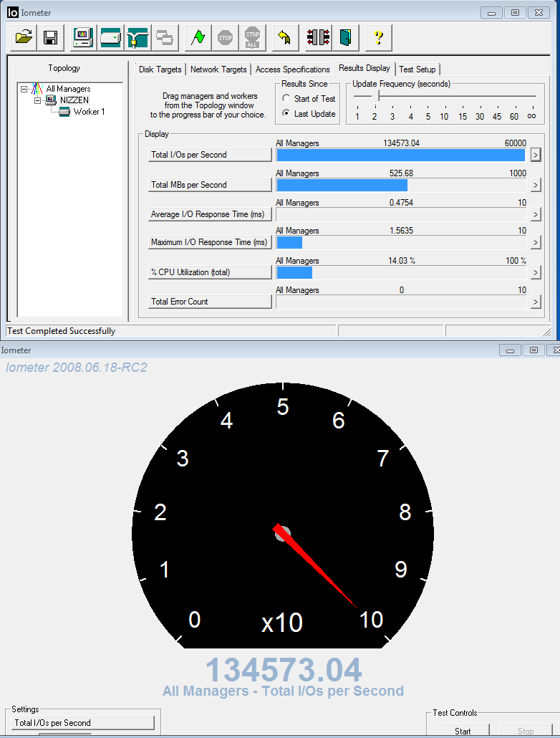This screenshot has height=738, width=560.
Task: Click Settings Total I/Os per Second button
Action: (83, 722)
